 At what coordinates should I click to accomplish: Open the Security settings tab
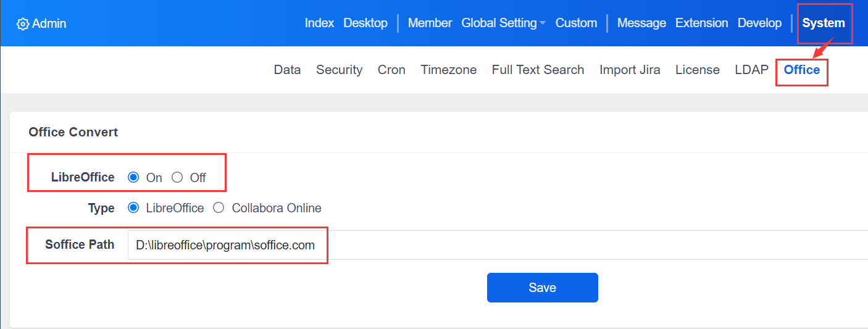tap(339, 70)
